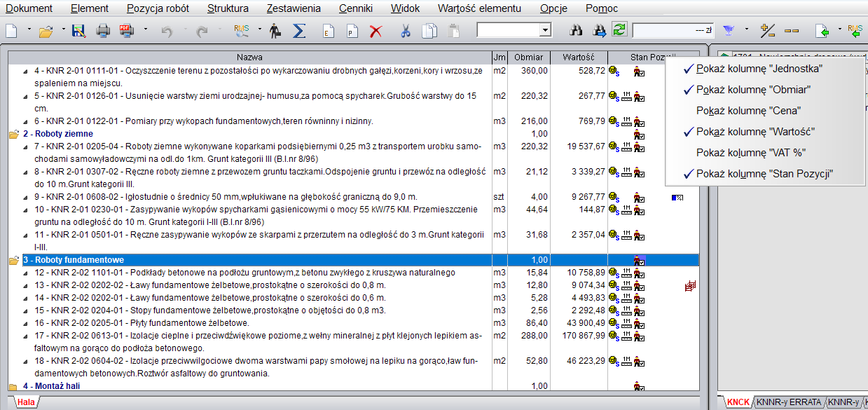
Task: Click the double dash icon
Action: tap(792, 31)
